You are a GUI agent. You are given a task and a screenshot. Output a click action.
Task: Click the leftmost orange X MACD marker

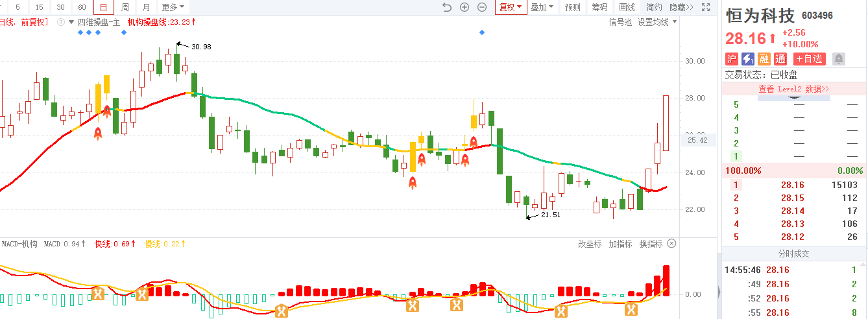[x=98, y=294]
